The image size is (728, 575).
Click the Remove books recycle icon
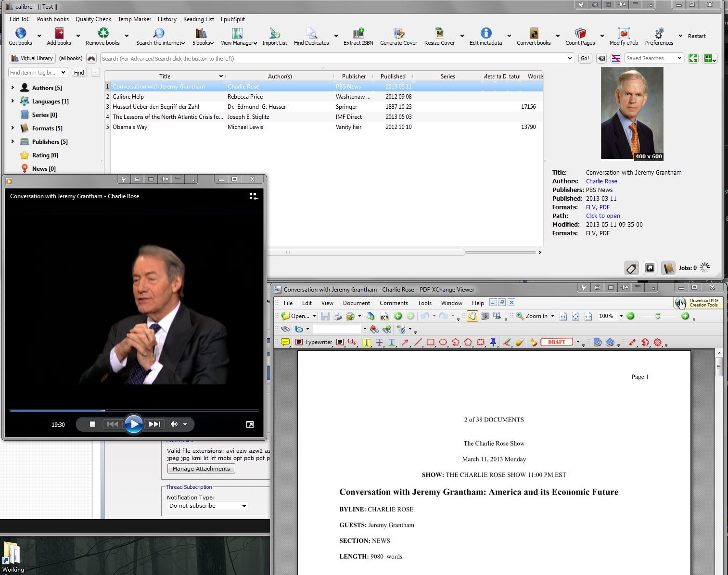[103, 33]
